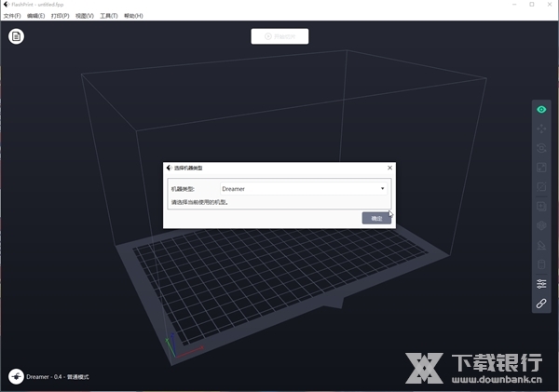This screenshot has height=392, width=559.
Task: Open the 工具(T) menu
Action: click(x=109, y=16)
